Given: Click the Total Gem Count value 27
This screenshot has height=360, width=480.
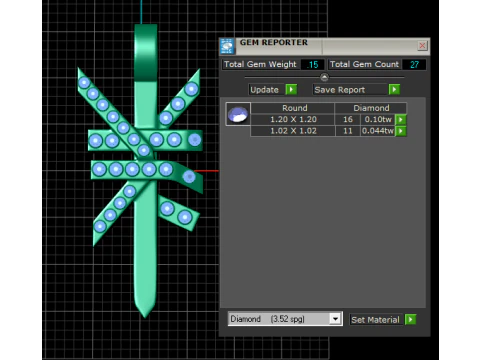Looking at the screenshot, I should click(x=414, y=64).
